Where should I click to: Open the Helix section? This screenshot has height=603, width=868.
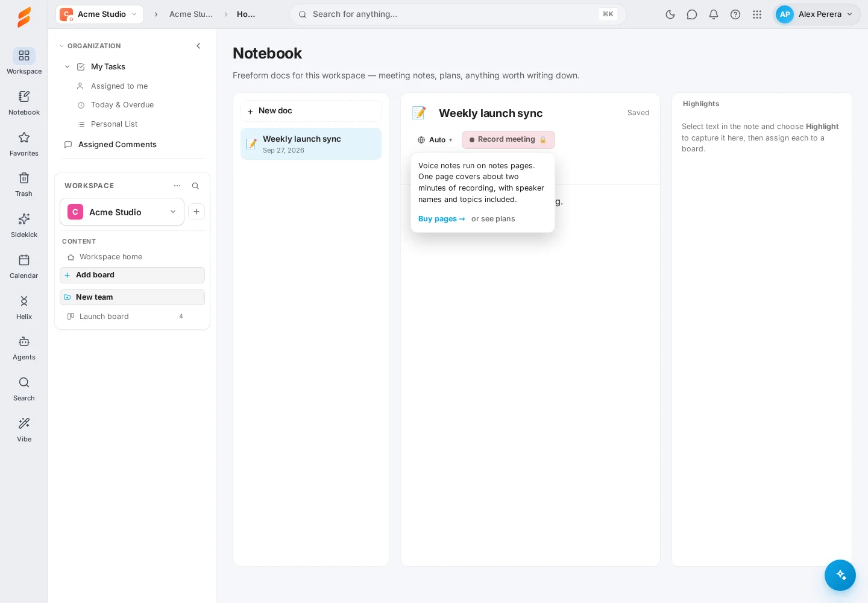pos(24,307)
